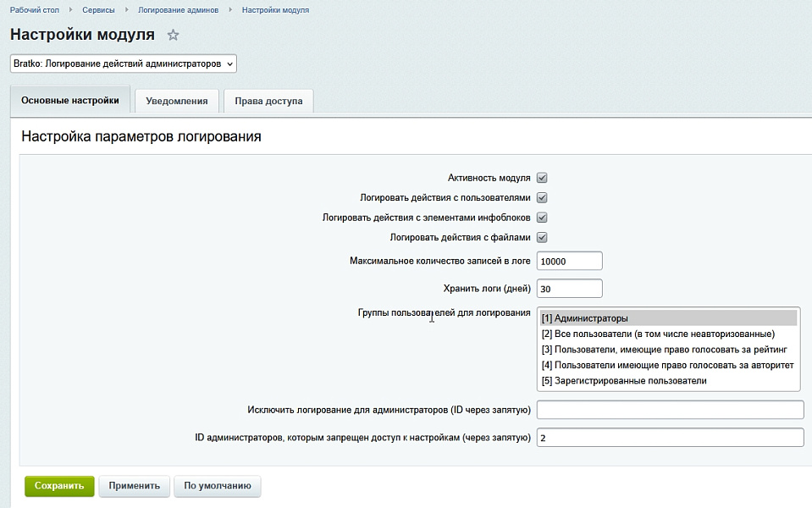Focus the Хранить логи (дней) field
812x508 pixels.
569,288
